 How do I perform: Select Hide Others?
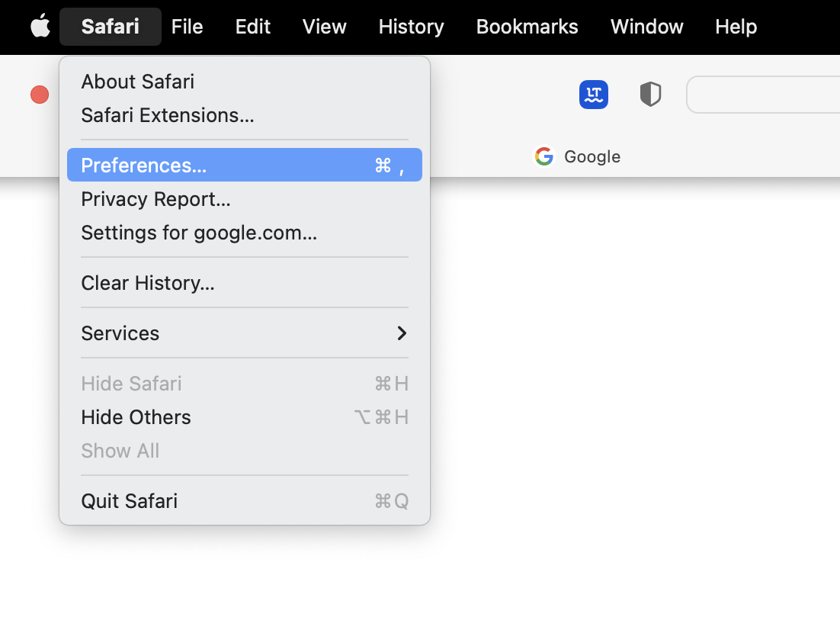pyautogui.click(x=244, y=417)
